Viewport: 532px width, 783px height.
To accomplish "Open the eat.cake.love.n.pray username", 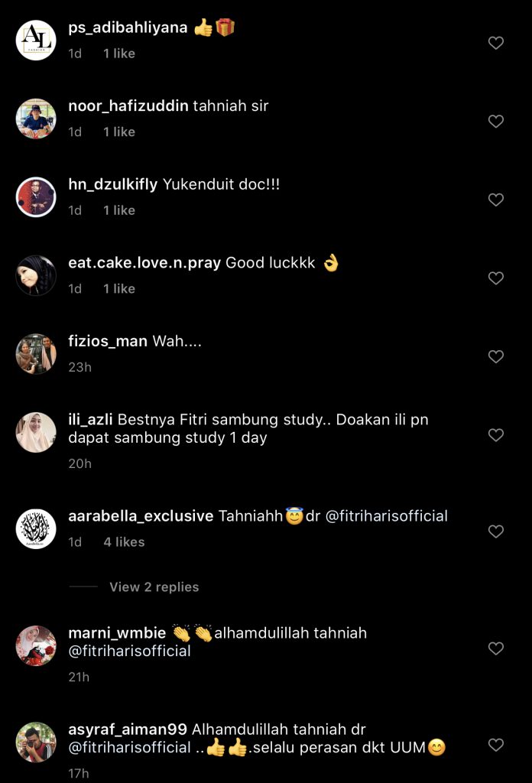I will coord(144,263).
